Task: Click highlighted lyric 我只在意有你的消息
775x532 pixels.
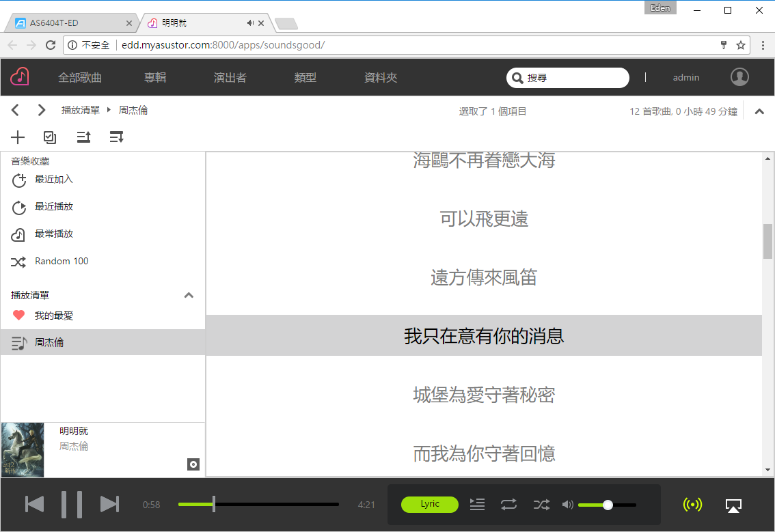Action: click(484, 335)
